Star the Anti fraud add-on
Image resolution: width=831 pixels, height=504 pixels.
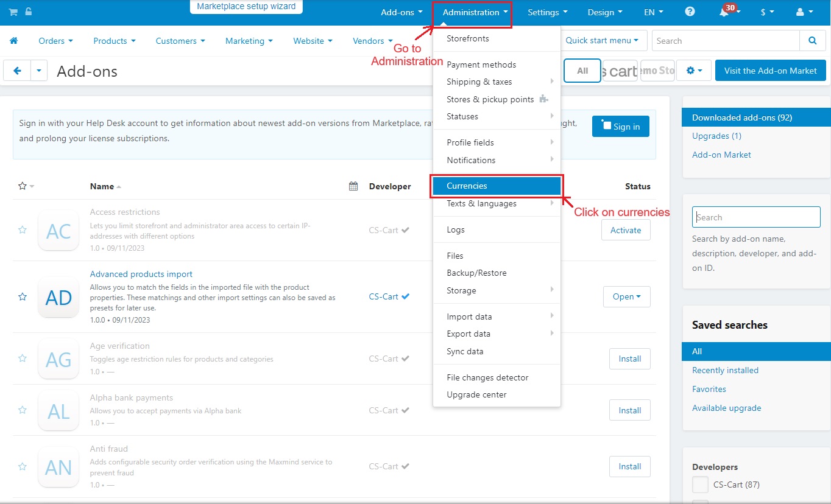click(23, 466)
